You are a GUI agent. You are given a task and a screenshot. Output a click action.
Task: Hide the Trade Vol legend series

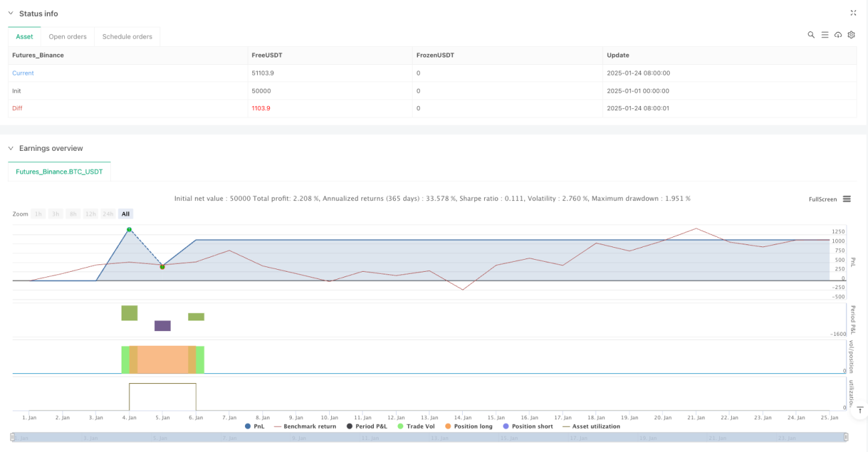(415, 426)
